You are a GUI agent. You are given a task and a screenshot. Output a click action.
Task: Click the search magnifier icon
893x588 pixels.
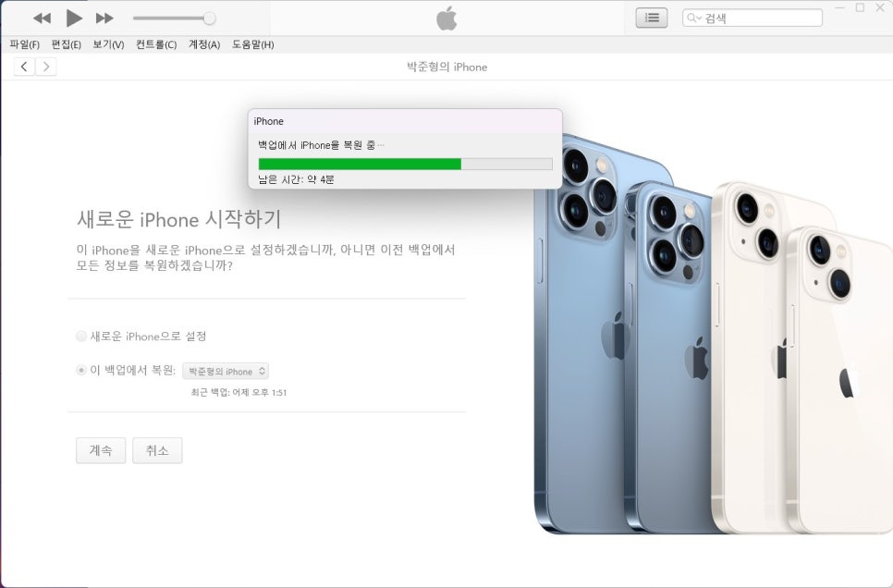(x=691, y=18)
